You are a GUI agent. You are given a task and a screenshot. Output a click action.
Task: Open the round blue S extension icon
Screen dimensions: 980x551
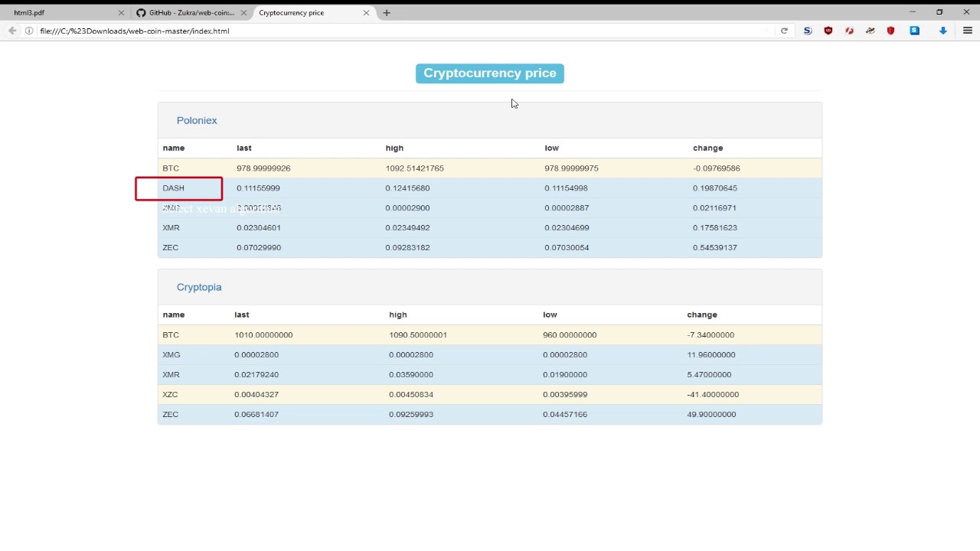click(808, 31)
